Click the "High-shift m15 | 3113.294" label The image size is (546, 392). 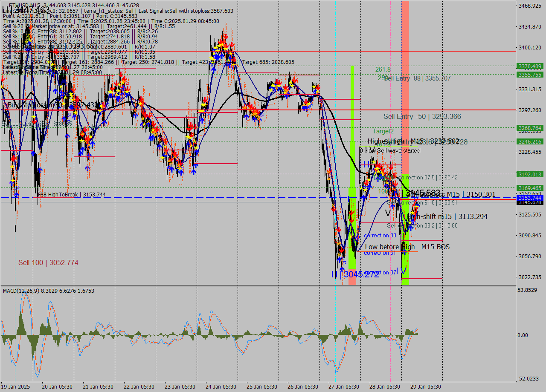(447, 216)
